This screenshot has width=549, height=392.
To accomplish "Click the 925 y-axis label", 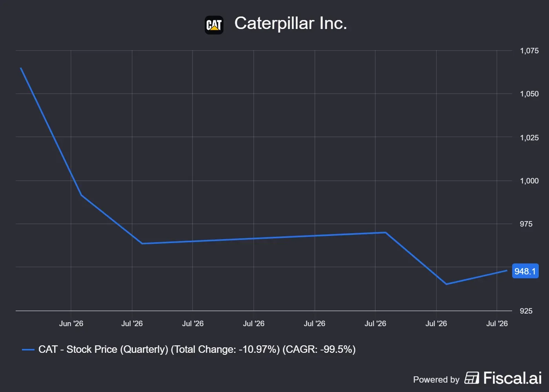I will pyautogui.click(x=526, y=311).
